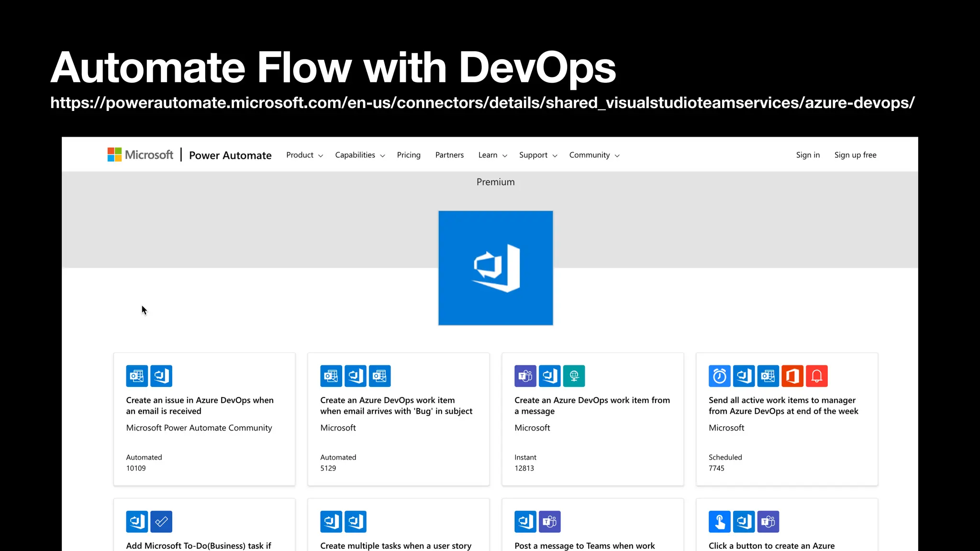Click Teams icon in 'Post a message to Teams' card
Image resolution: width=980 pixels, height=551 pixels.
(x=550, y=521)
